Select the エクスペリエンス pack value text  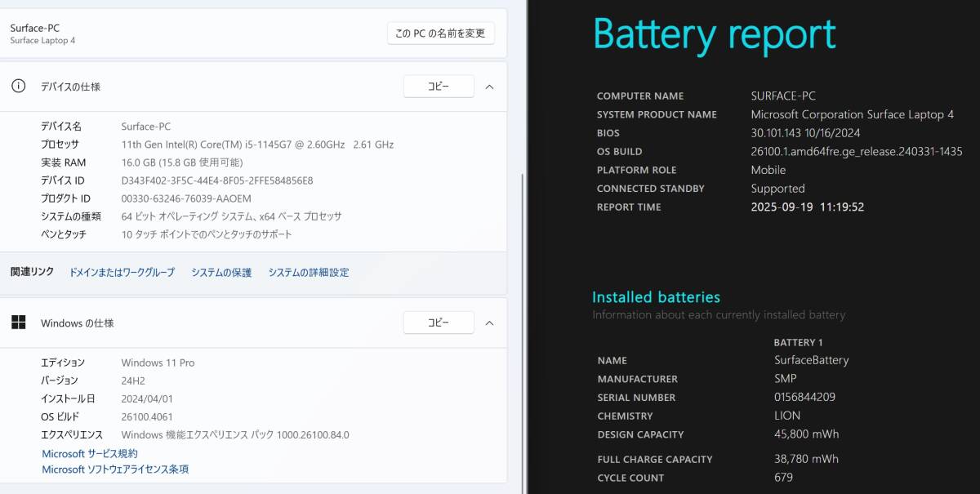[x=235, y=434]
